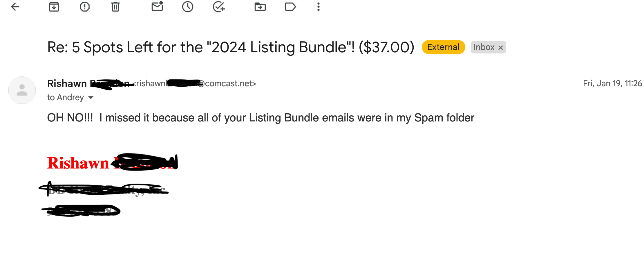The width and height of the screenshot is (644, 258).
Task: Click the red Rishawn signature name
Action: [x=78, y=163]
